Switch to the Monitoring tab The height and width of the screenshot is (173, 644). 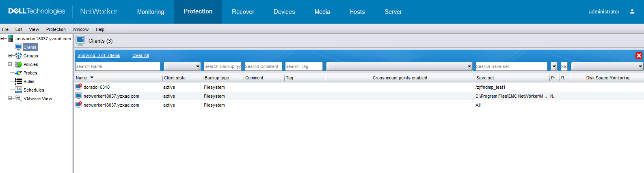point(151,12)
